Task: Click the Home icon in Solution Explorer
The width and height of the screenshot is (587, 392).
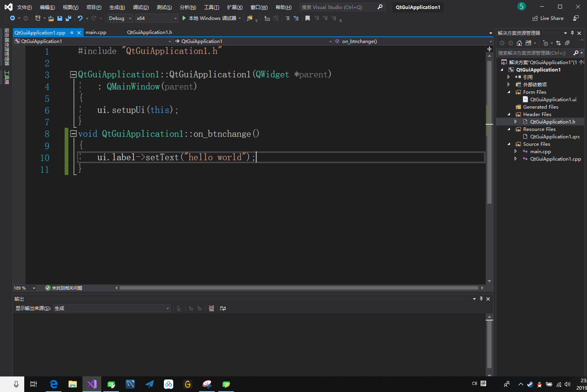Action: click(x=519, y=43)
